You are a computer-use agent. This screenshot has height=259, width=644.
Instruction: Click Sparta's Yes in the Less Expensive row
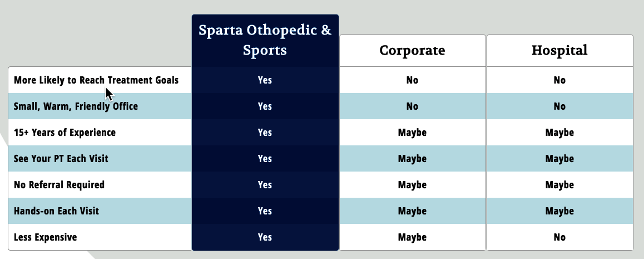(265, 237)
